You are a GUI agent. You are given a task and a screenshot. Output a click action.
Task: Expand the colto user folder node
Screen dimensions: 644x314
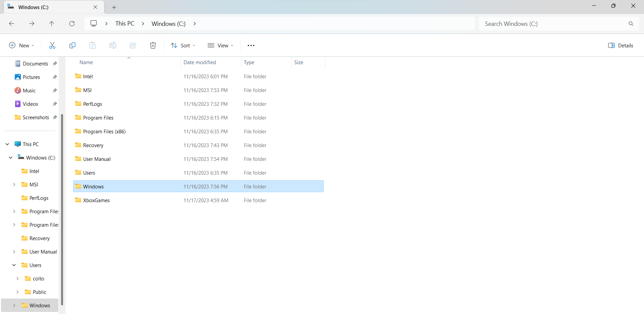pos(17,278)
